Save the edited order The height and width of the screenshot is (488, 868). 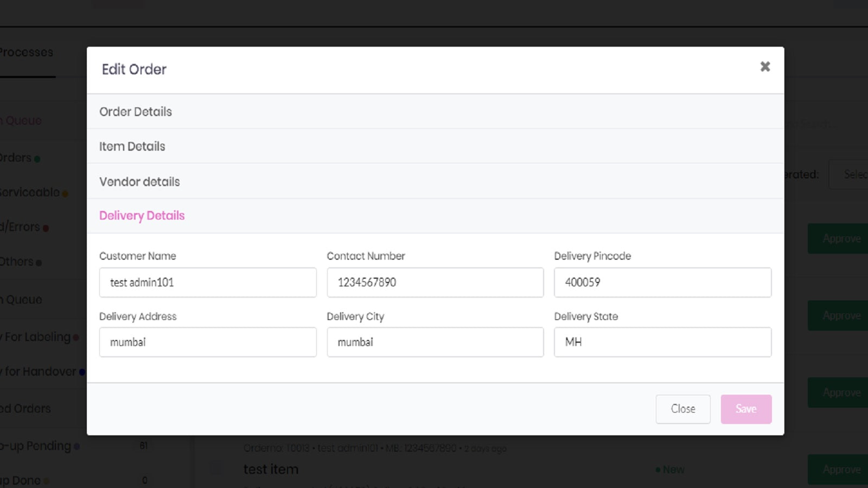pyautogui.click(x=746, y=409)
